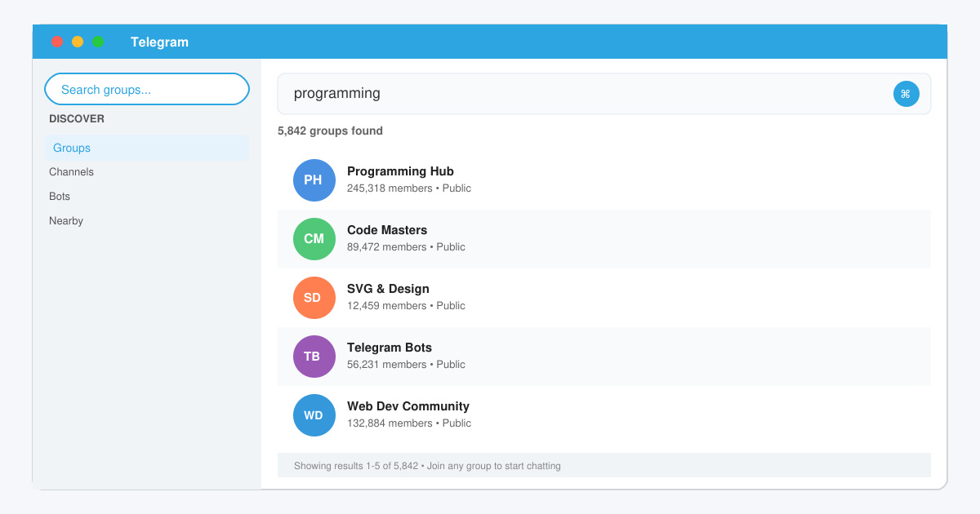The height and width of the screenshot is (514, 980).
Task: Click the 89,472 members • Public text
Action: 406,247
